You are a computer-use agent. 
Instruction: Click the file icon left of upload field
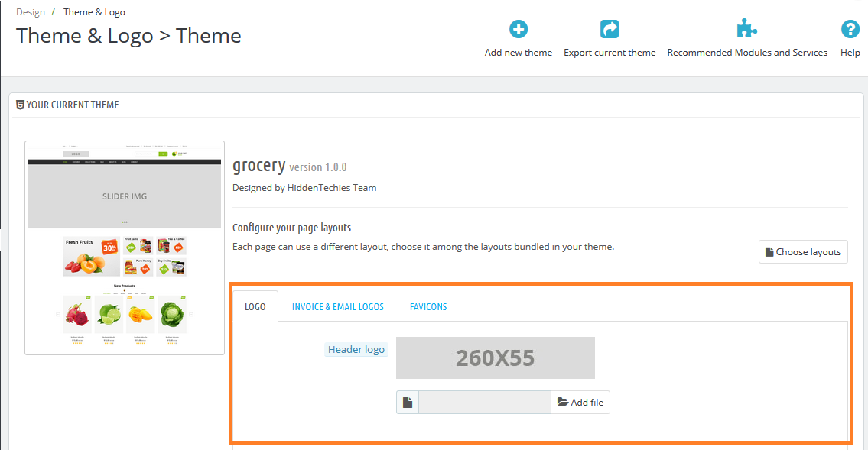[408, 403]
